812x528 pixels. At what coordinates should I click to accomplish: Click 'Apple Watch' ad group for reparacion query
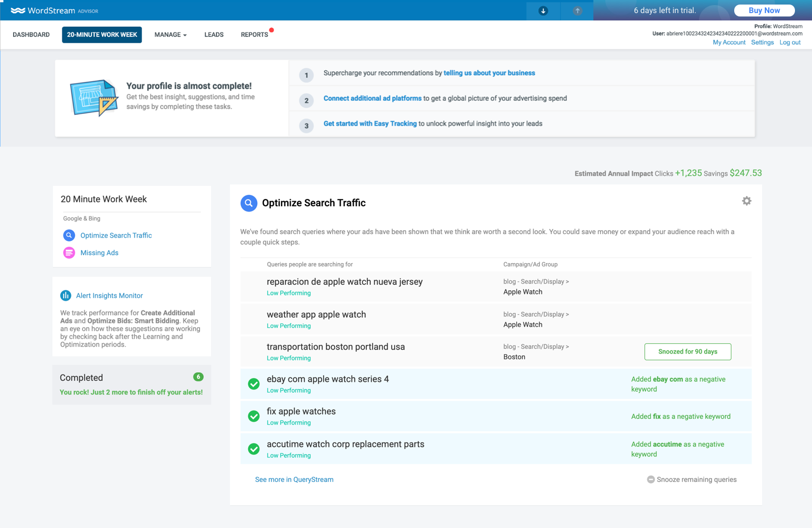tap(523, 292)
